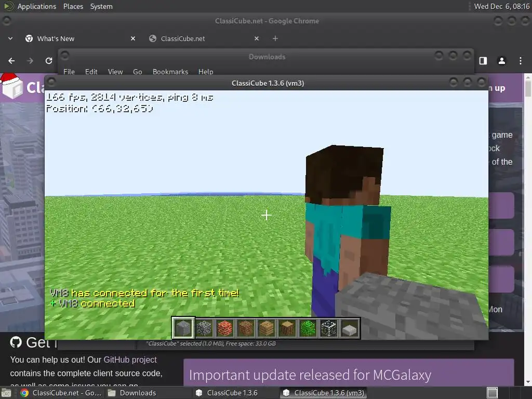
Task: Open Chrome's side panel icon
Action: point(483,61)
